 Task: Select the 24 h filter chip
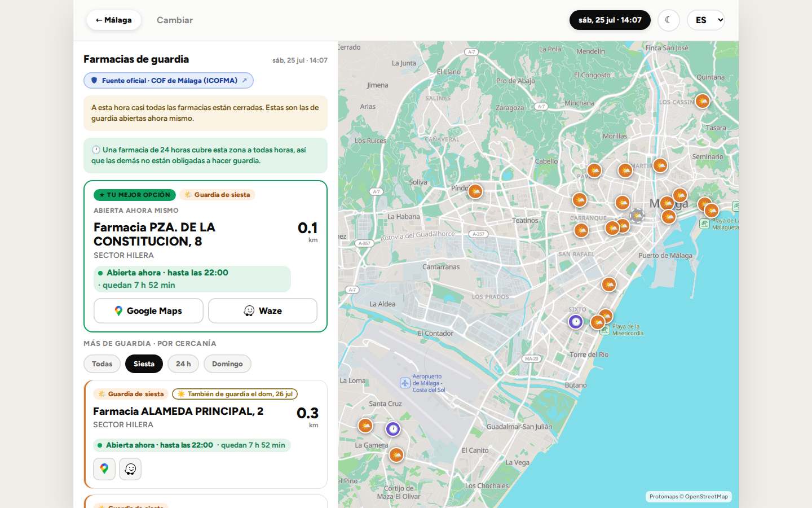pos(183,364)
